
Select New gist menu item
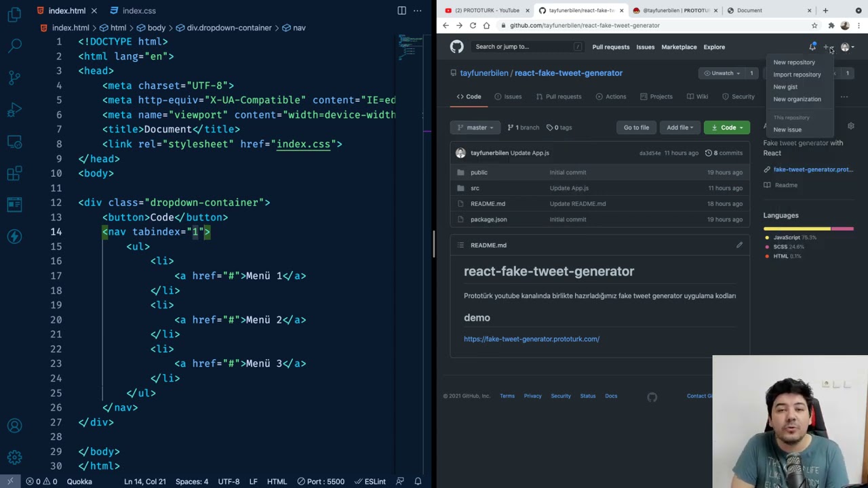pos(785,87)
